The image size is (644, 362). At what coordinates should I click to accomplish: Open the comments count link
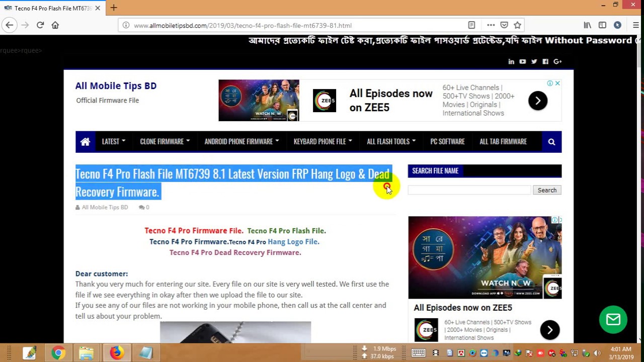pos(144,207)
